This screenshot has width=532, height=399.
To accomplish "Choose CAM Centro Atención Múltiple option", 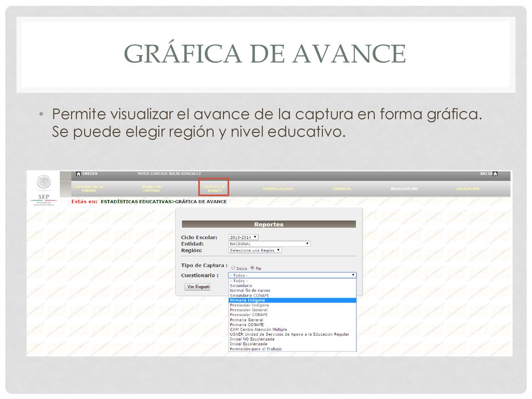I will coord(292,329).
